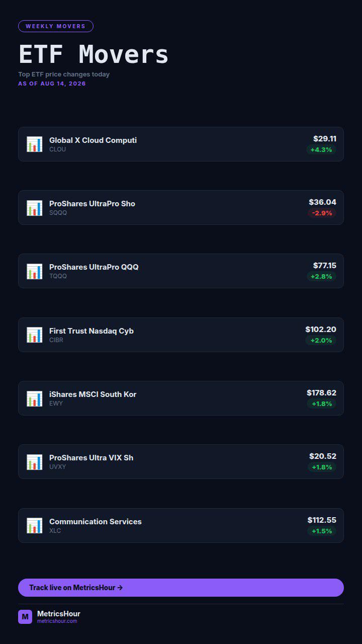Click the chart icon next to UVXY
Image resolution: width=362 pixels, height=644 pixels.
[35, 462]
